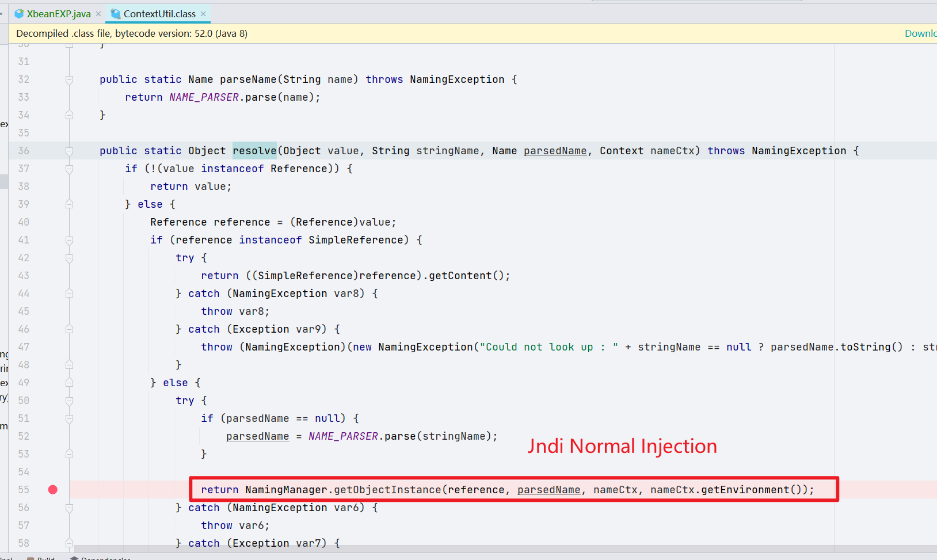Close the XbeanEXP.java tab
937x560 pixels.
point(98,14)
